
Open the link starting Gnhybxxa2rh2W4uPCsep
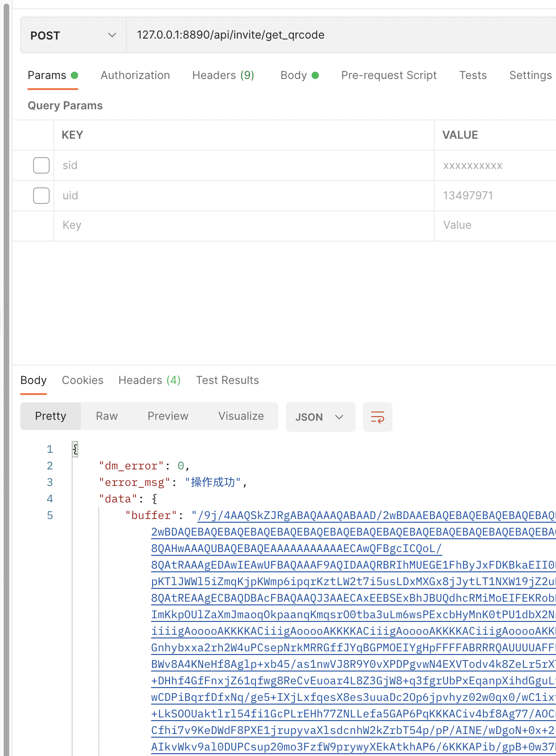pyautogui.click(x=353, y=648)
